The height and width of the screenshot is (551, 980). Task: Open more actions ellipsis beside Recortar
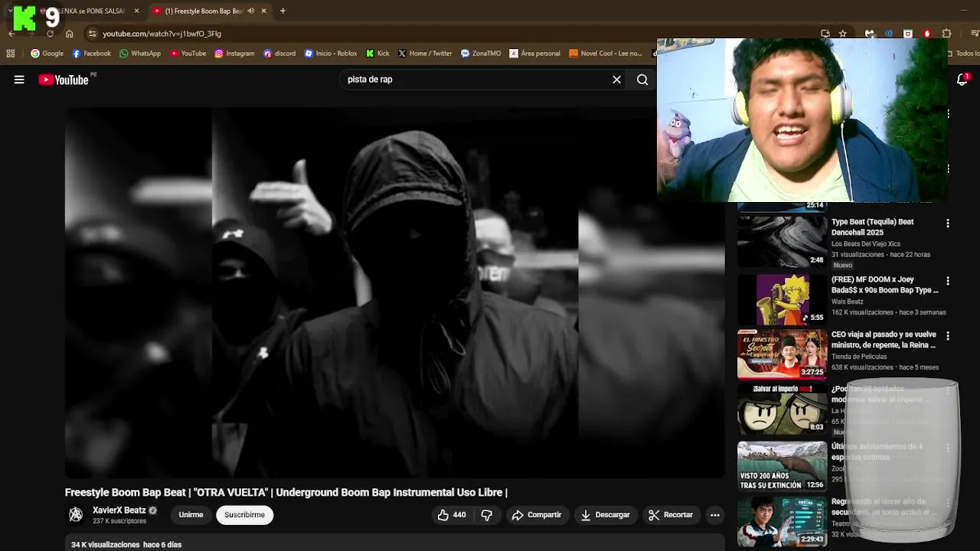click(x=714, y=515)
